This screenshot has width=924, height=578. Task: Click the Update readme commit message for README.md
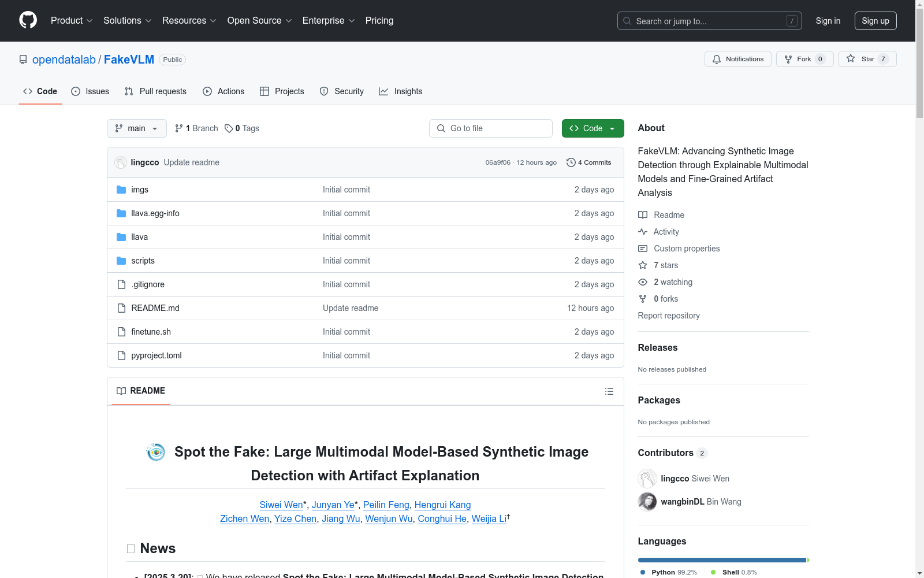tap(351, 308)
